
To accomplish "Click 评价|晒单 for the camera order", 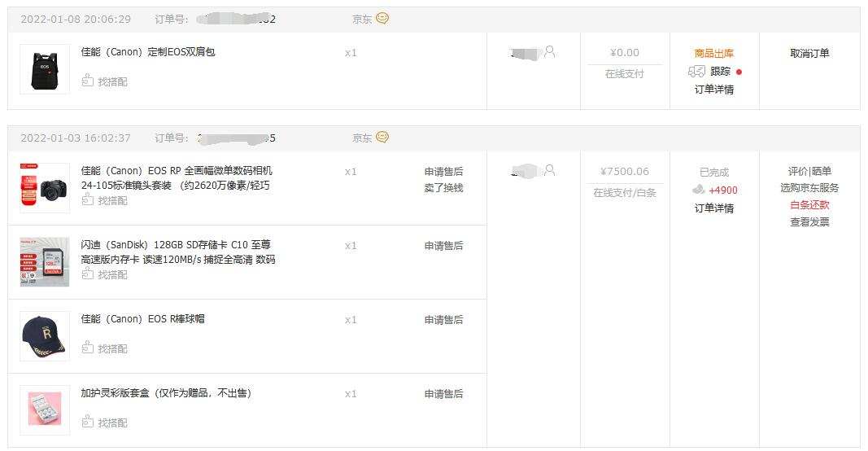I will 809,171.
